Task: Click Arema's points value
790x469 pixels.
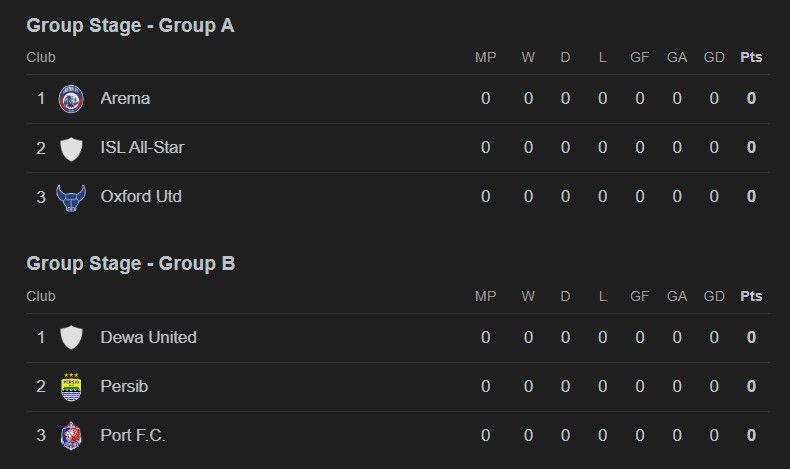Action: (751, 99)
